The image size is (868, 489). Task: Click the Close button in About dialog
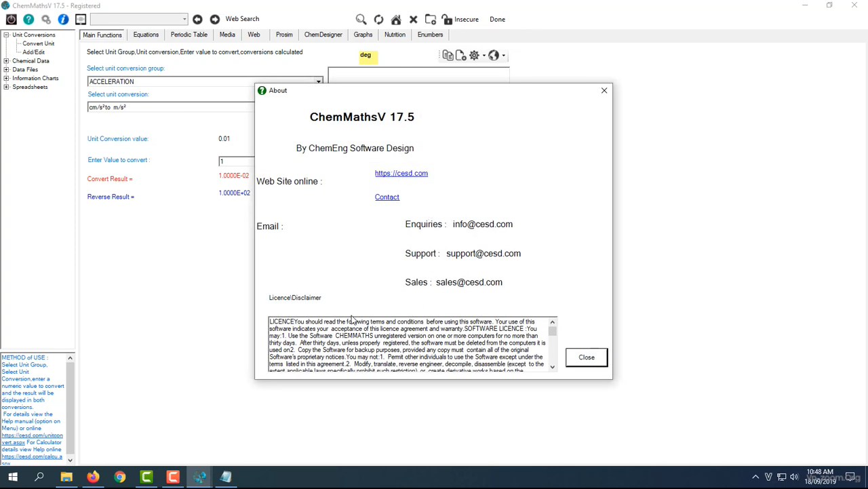coord(587,357)
